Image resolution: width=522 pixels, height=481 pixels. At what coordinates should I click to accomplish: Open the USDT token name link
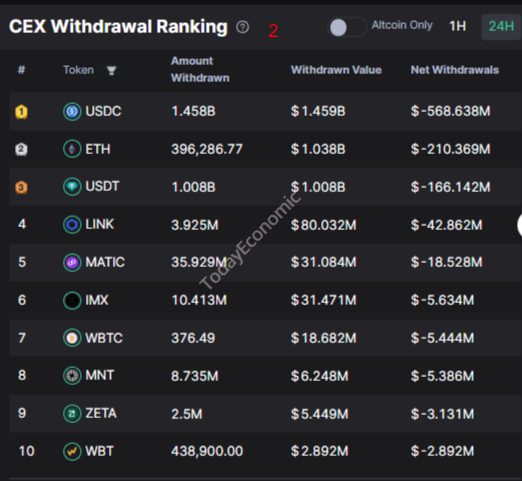(x=102, y=186)
